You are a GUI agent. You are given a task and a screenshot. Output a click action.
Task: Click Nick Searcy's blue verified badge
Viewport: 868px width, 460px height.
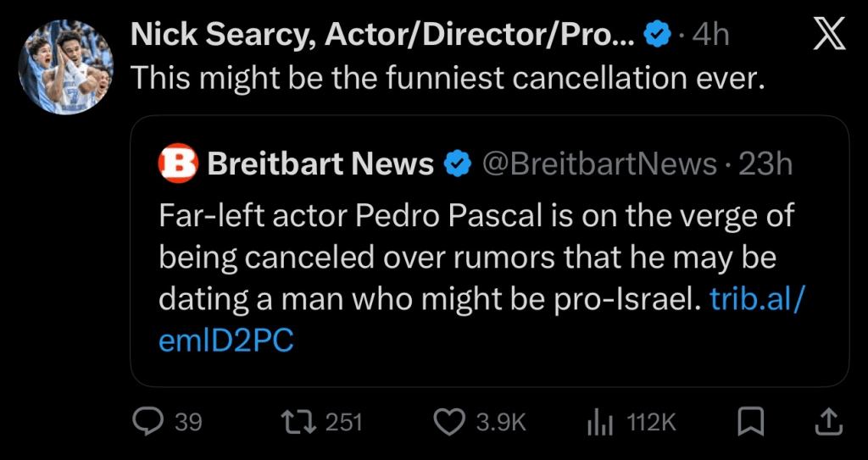coord(657,35)
